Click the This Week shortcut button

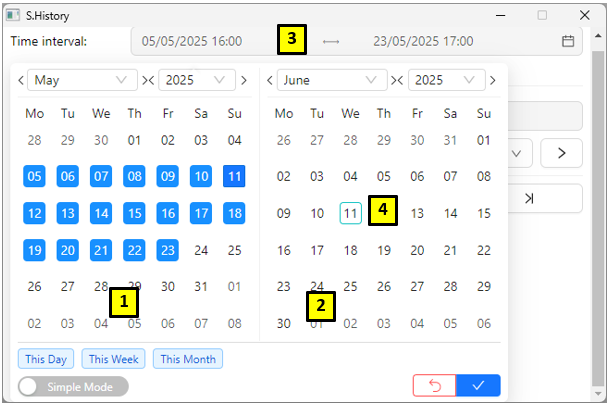(x=113, y=359)
